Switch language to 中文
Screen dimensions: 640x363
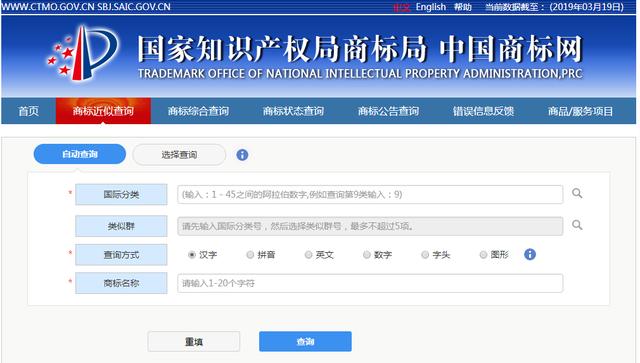401,7
